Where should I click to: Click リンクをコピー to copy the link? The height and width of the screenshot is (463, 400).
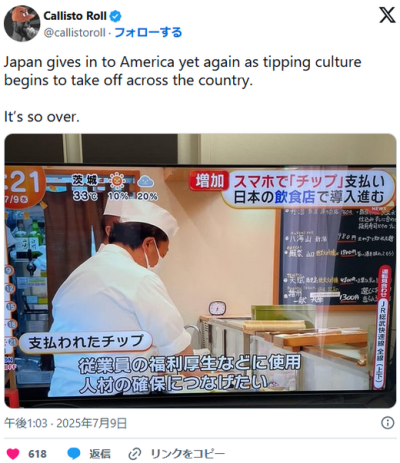point(188,453)
